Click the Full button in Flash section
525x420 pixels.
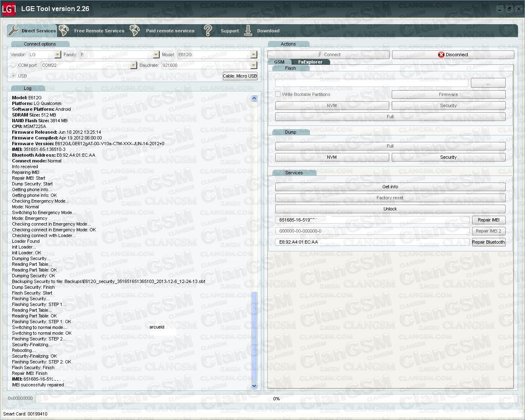390,116
